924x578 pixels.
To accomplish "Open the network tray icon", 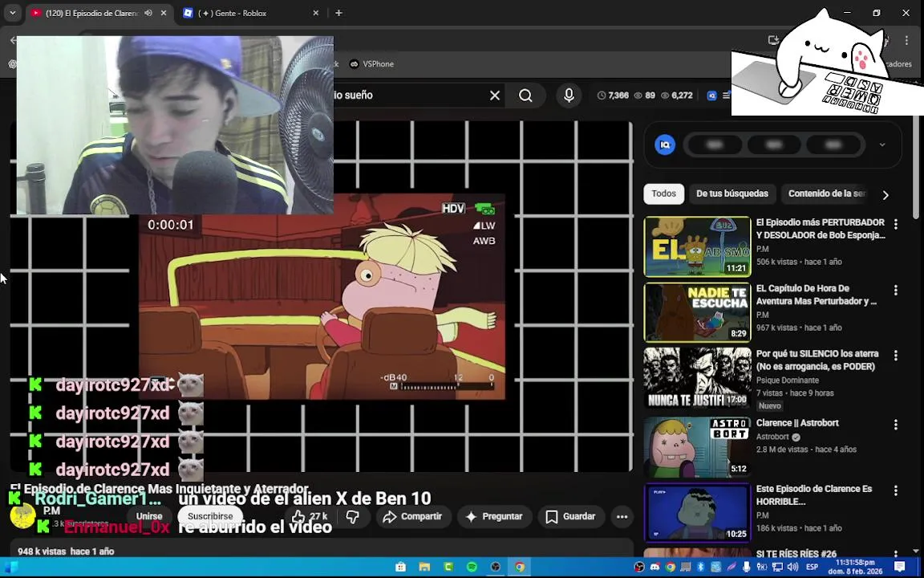I will 777,568.
